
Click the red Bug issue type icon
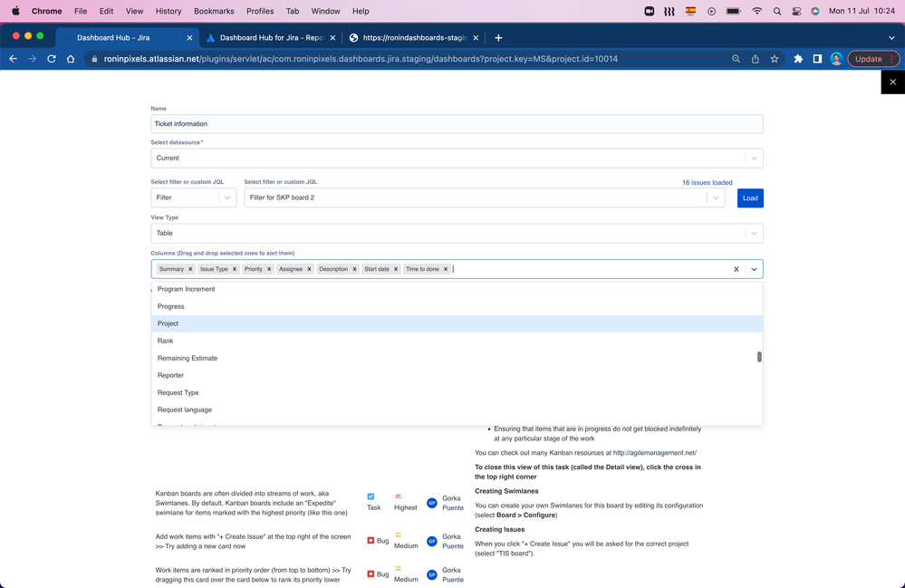pyautogui.click(x=371, y=539)
